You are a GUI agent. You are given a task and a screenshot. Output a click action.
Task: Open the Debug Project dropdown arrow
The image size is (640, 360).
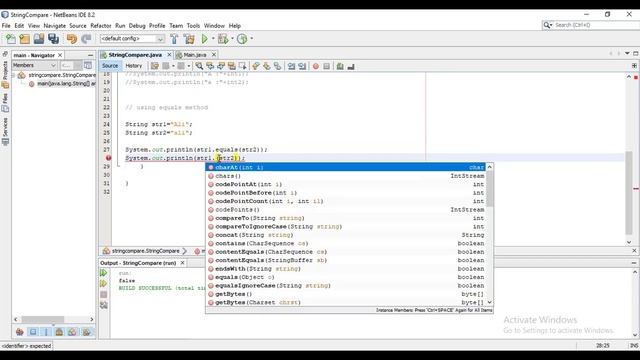[x=232, y=39]
